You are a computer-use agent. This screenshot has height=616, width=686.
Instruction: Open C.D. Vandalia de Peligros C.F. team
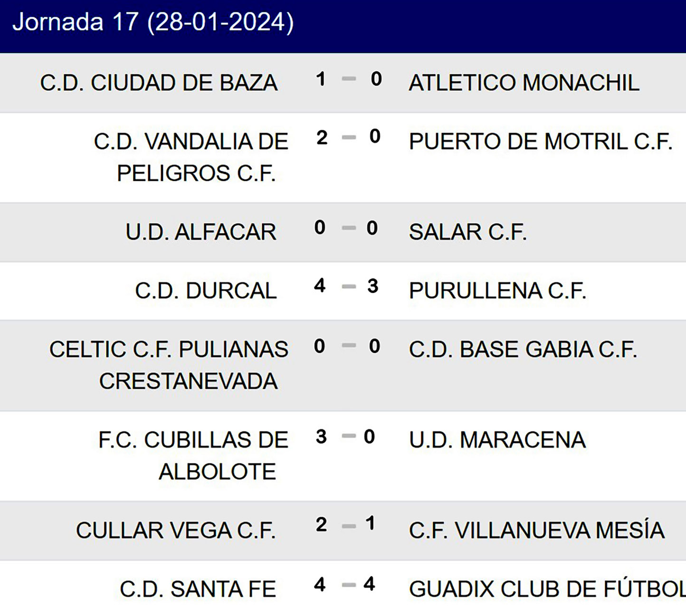pos(192,157)
